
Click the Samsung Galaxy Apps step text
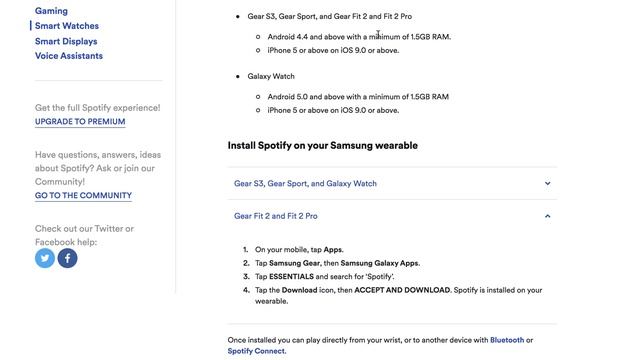380,263
